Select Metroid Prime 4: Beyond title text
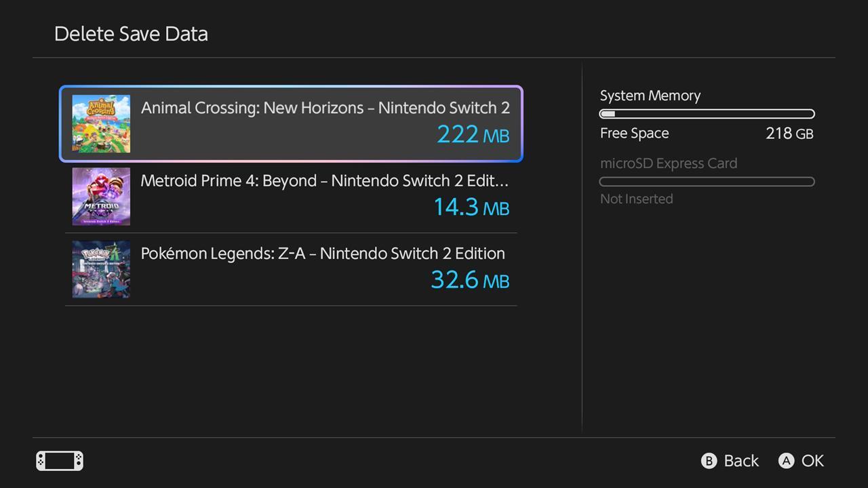This screenshot has width=868, height=488. pyautogui.click(x=324, y=181)
